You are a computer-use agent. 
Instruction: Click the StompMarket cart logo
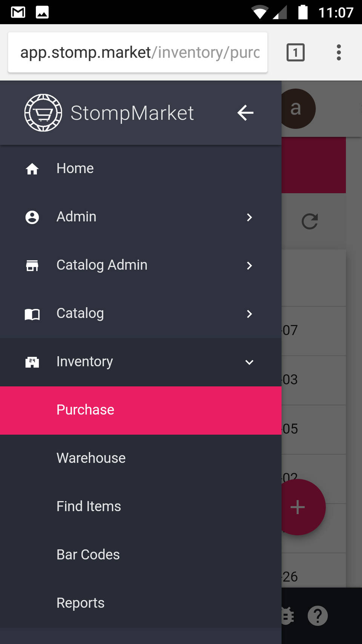(x=43, y=113)
